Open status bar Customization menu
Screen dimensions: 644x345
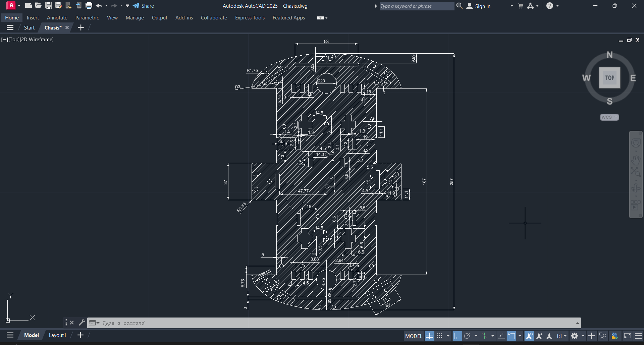pyautogui.click(x=638, y=336)
